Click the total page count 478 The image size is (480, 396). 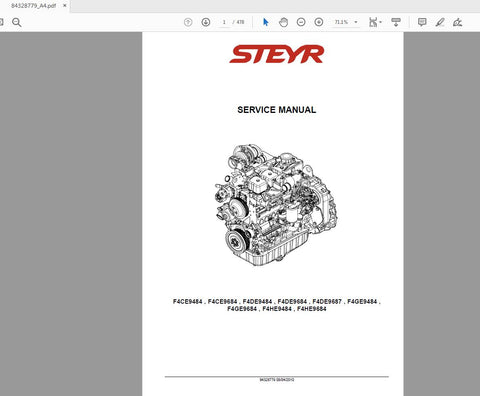coord(240,22)
